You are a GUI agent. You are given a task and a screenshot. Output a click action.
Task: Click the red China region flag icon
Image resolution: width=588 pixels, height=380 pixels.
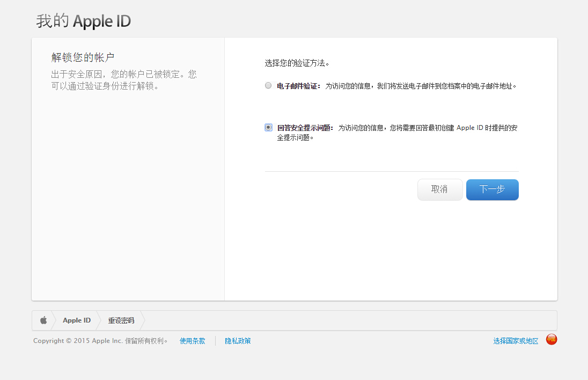pos(552,339)
